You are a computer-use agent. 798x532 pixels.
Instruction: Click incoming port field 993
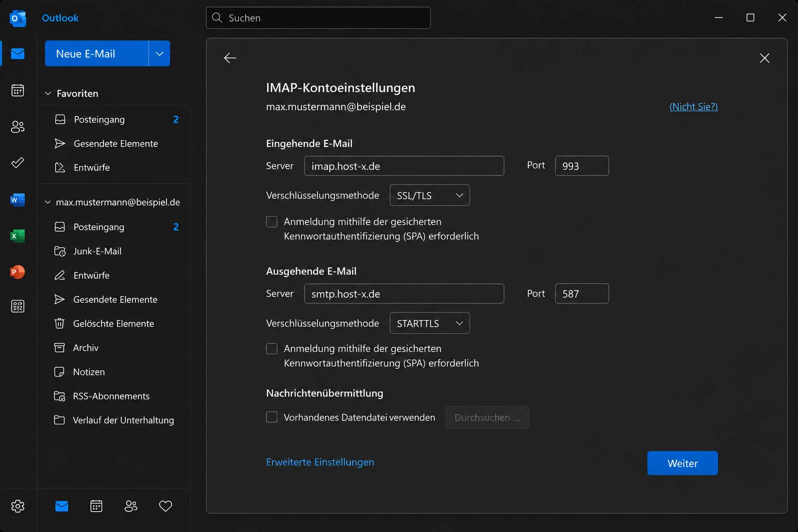(582, 166)
